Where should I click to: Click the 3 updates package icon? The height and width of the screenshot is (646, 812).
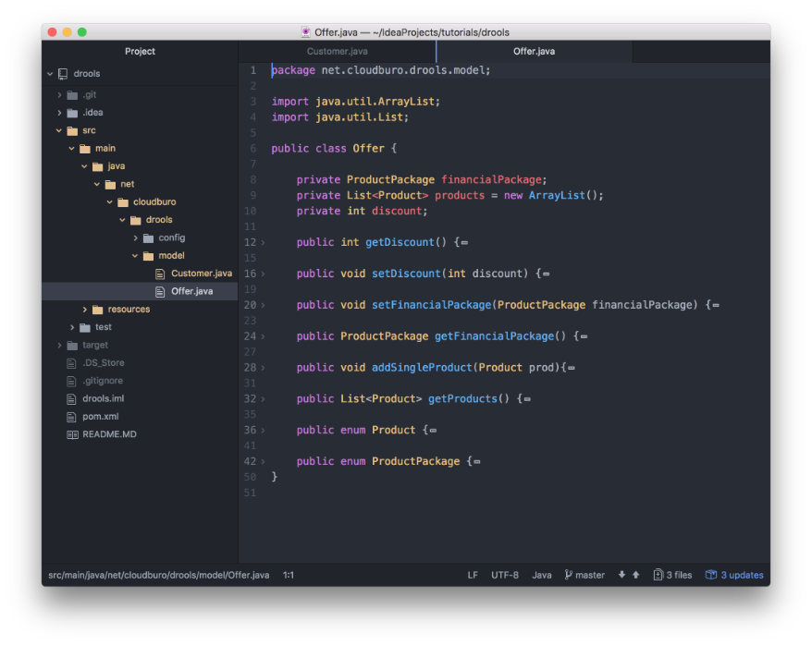point(710,575)
